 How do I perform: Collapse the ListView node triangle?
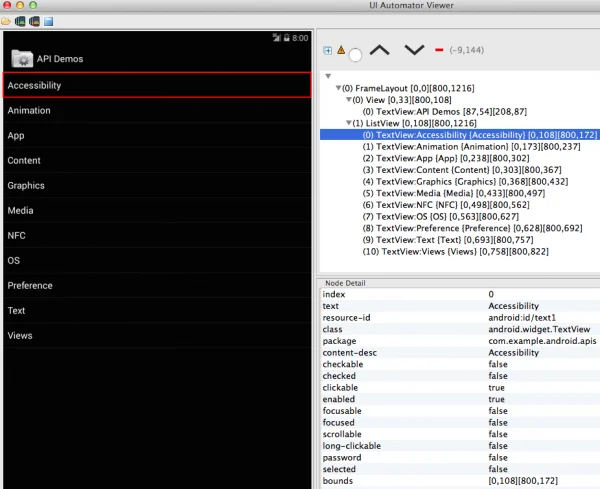349,123
